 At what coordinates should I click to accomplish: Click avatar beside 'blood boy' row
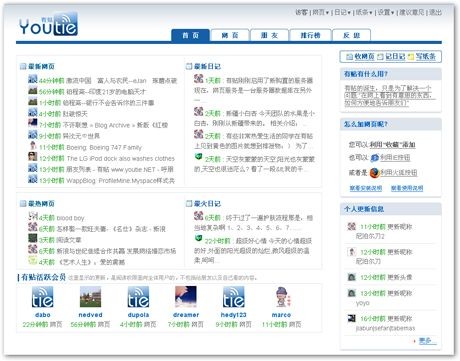click(33, 216)
